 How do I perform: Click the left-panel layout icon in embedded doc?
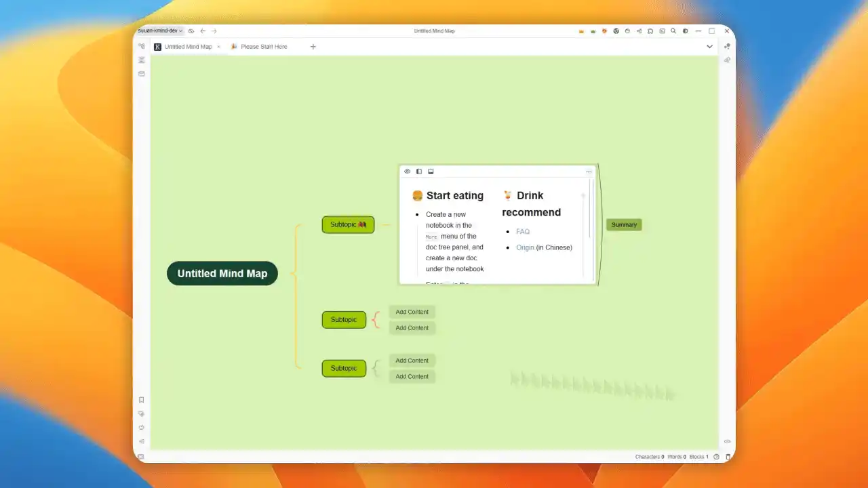pyautogui.click(x=418, y=171)
